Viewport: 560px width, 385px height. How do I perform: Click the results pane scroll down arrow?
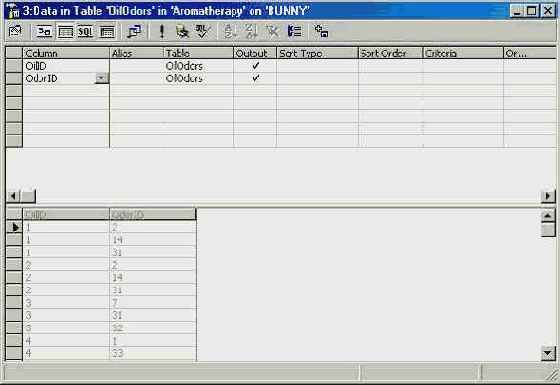(x=548, y=354)
